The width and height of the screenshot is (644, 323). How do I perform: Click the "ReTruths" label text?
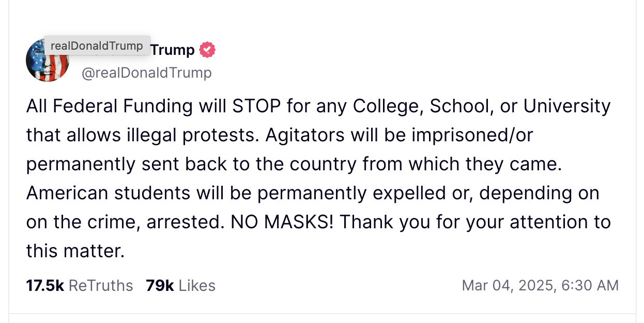[x=101, y=285]
